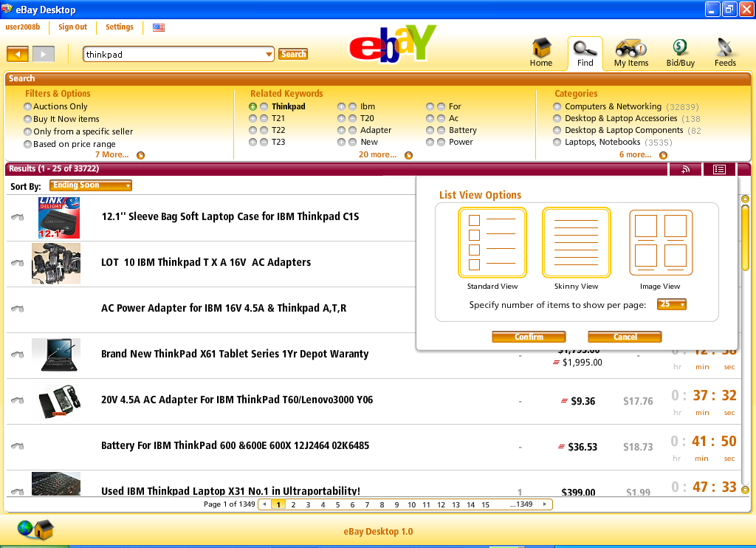Add T21 keyword with plus icon
Screen dimensions: 756x548
[x=252, y=118]
